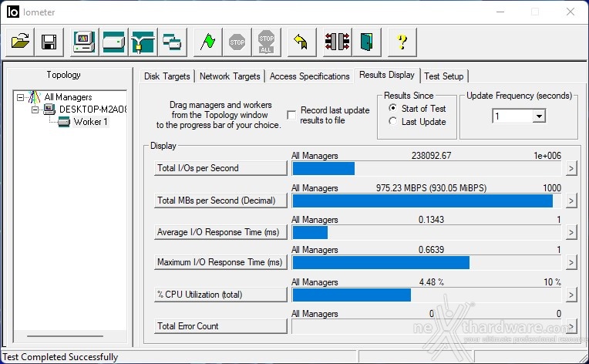Open arrow beside Average I/O Response Time bar
Viewport: 589px width, 364px height.
571,232
